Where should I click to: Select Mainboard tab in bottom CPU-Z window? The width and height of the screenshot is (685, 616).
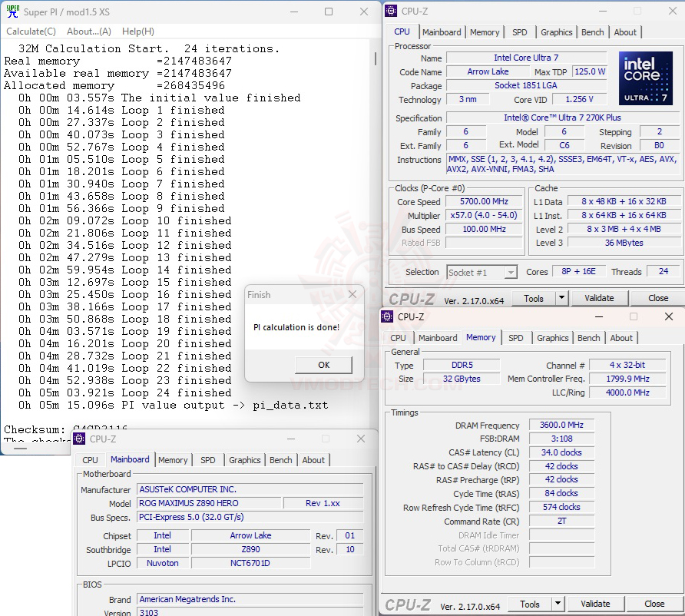pyautogui.click(x=130, y=459)
